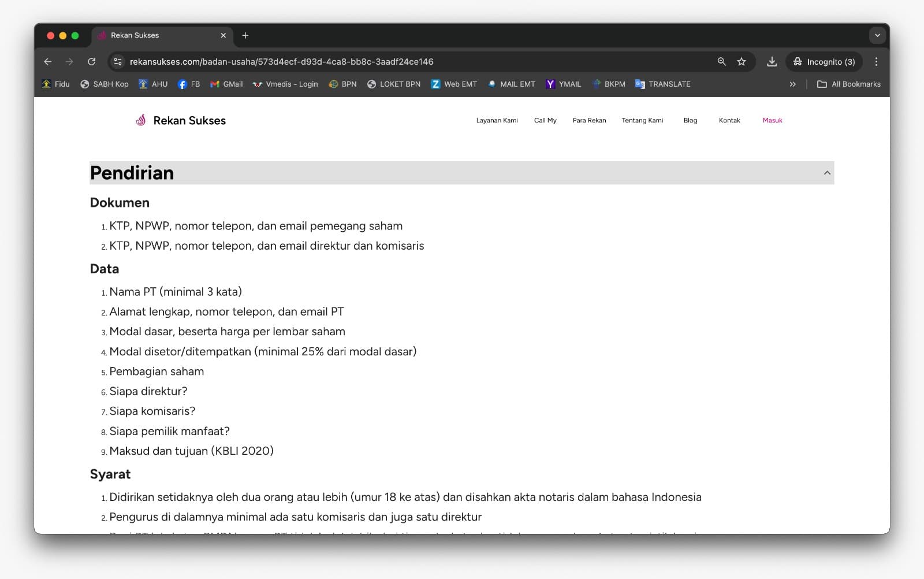Open the site information icon in address bar
The height and width of the screenshot is (579, 924).
[x=118, y=62]
